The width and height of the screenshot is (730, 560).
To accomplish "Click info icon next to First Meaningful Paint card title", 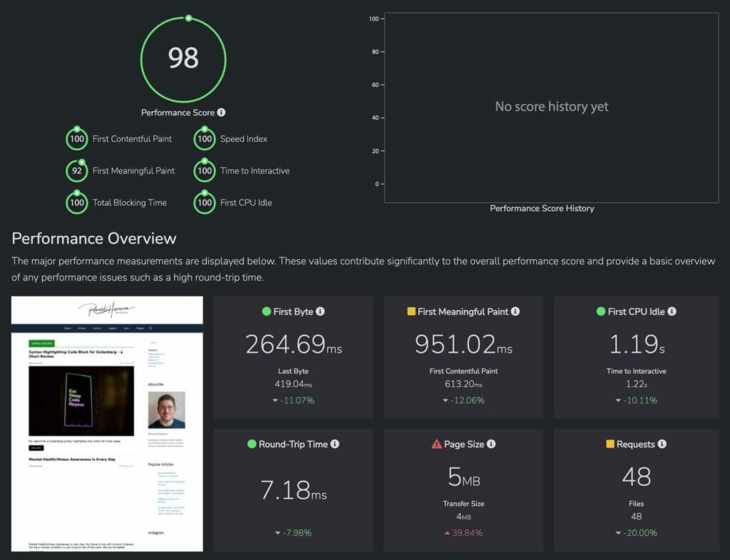I will click(x=515, y=311).
